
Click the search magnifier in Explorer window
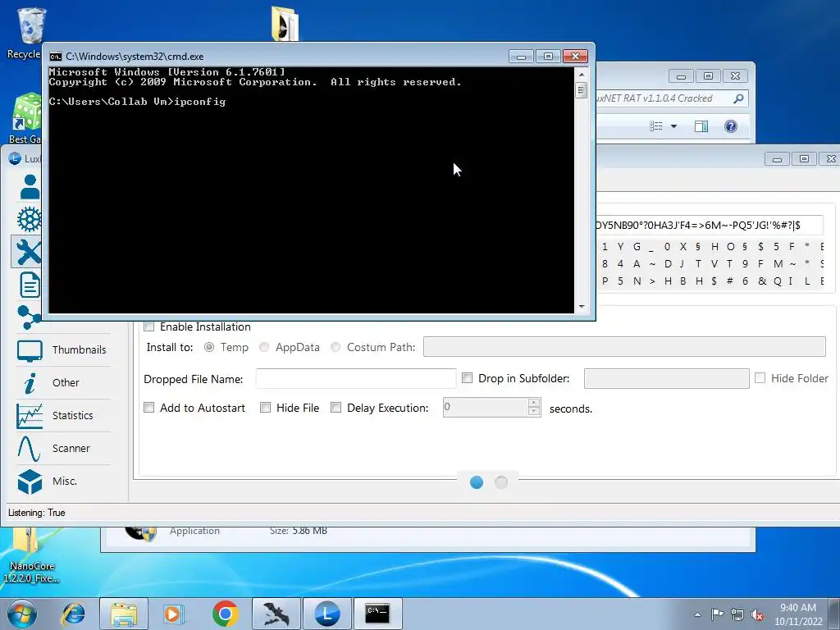tap(738, 98)
